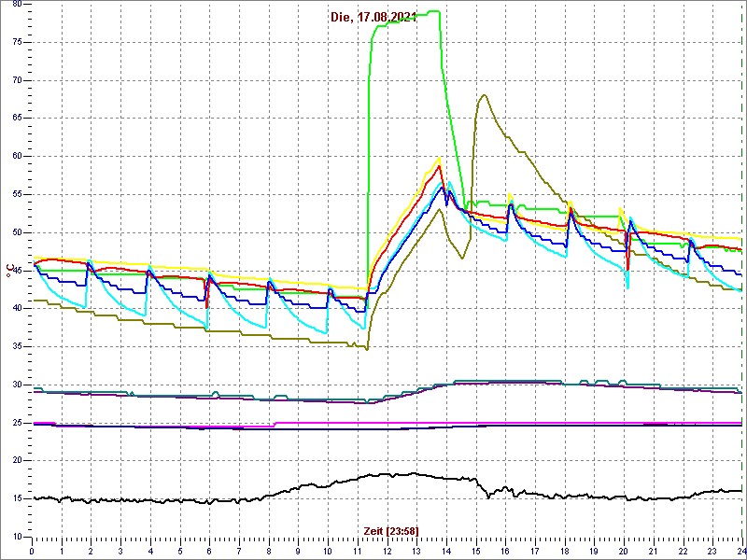This screenshot has width=747, height=560.
Task: Click the y-axis value 50
Action: click(17, 232)
